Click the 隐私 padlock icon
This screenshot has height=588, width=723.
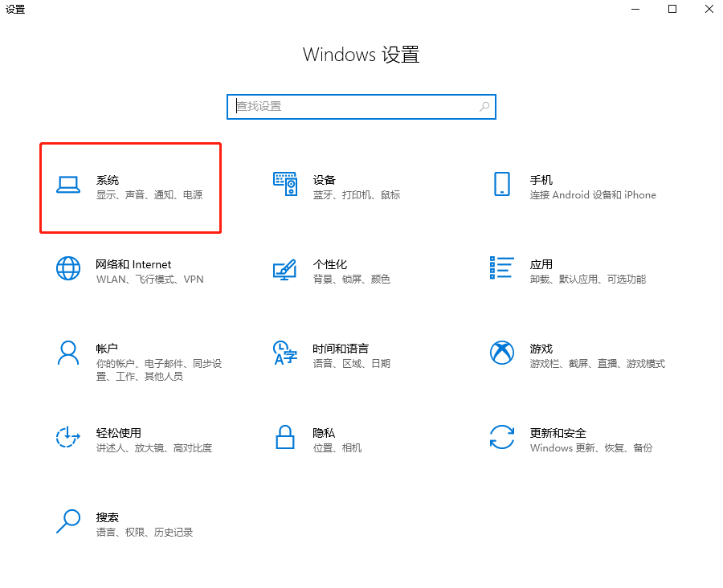tap(285, 437)
